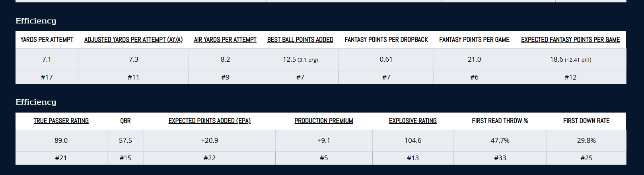Select the 104.6 explosive rating value
Viewport: 644px width, 175px height.
(412, 140)
